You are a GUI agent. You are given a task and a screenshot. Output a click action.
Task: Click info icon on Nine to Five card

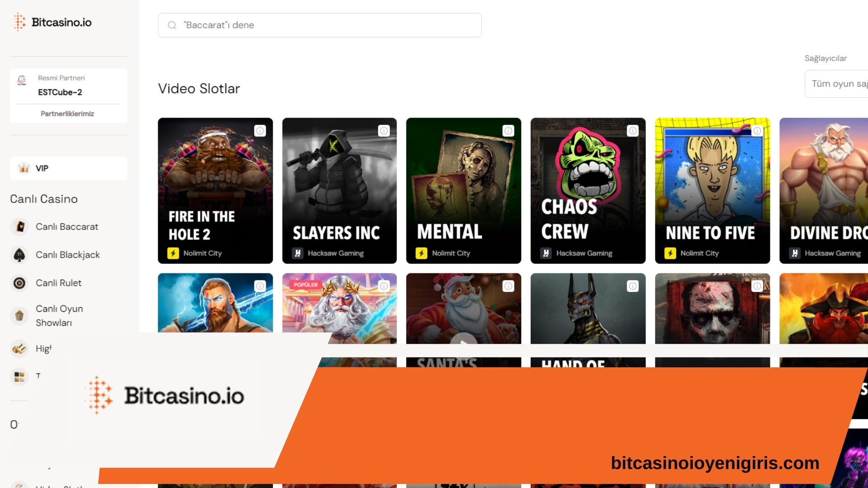[757, 131]
